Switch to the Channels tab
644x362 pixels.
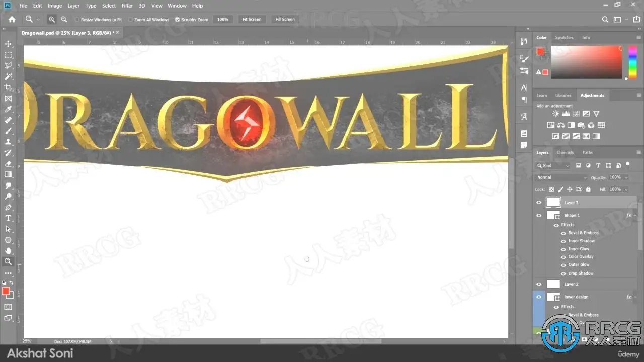pos(565,152)
